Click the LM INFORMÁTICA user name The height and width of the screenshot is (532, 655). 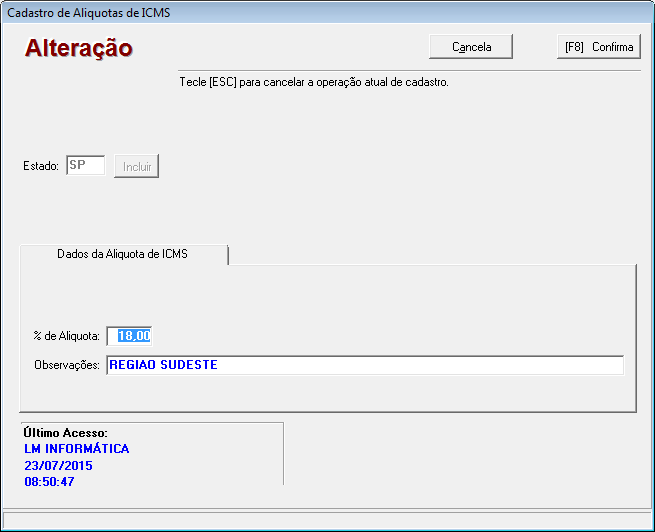tap(76, 449)
